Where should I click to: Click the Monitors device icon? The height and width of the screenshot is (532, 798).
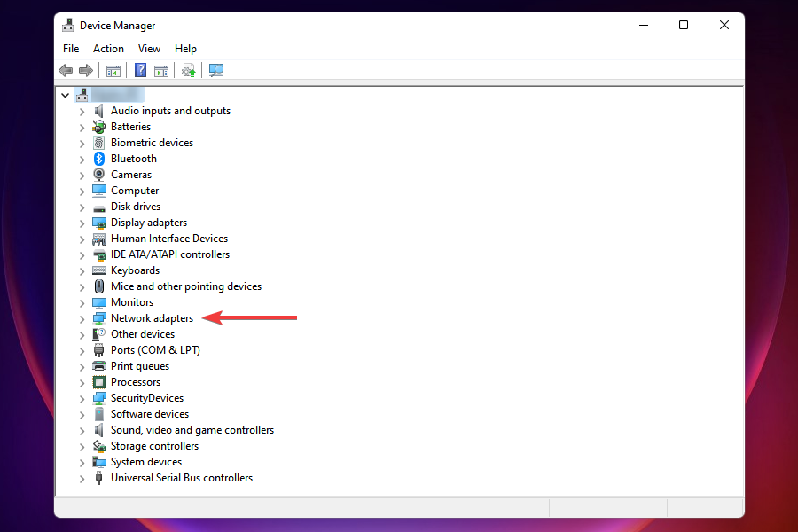point(98,301)
